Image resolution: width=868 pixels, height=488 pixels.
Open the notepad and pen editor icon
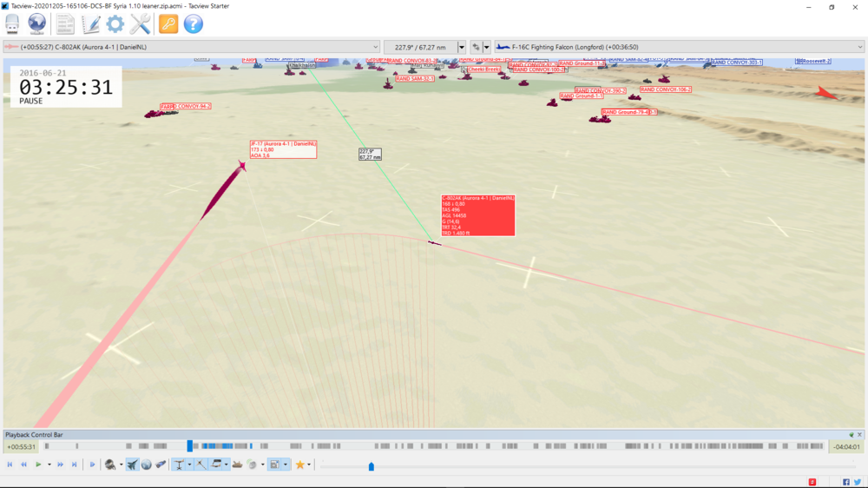click(x=90, y=23)
